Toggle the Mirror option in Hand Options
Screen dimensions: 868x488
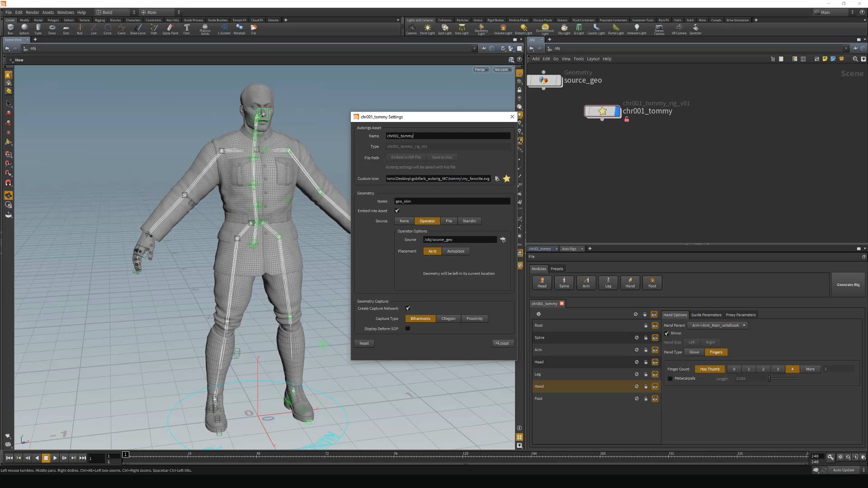tap(667, 333)
